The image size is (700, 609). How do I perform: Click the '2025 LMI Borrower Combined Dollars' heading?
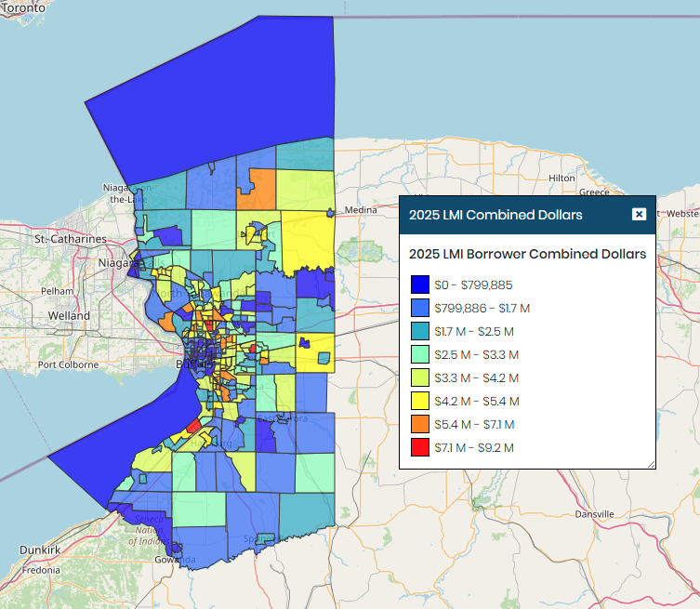[527, 254]
